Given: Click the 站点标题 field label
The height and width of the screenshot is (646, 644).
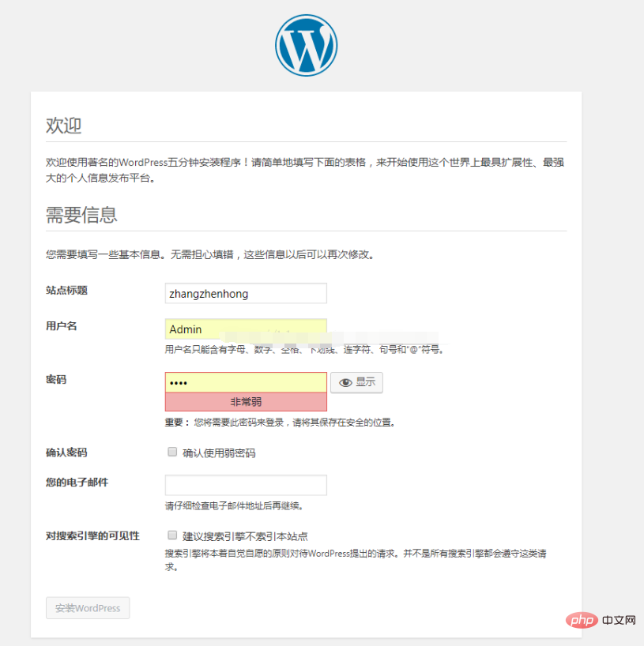Looking at the screenshot, I should pyautogui.click(x=66, y=291).
